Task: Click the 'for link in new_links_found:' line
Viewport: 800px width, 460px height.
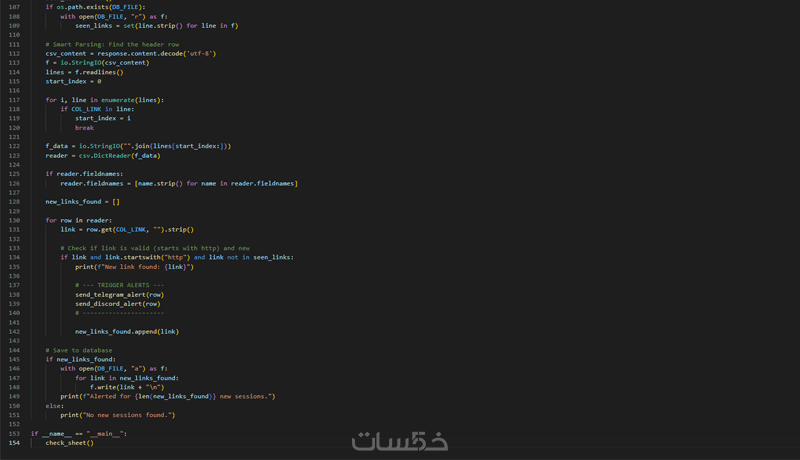Action: (x=127, y=378)
